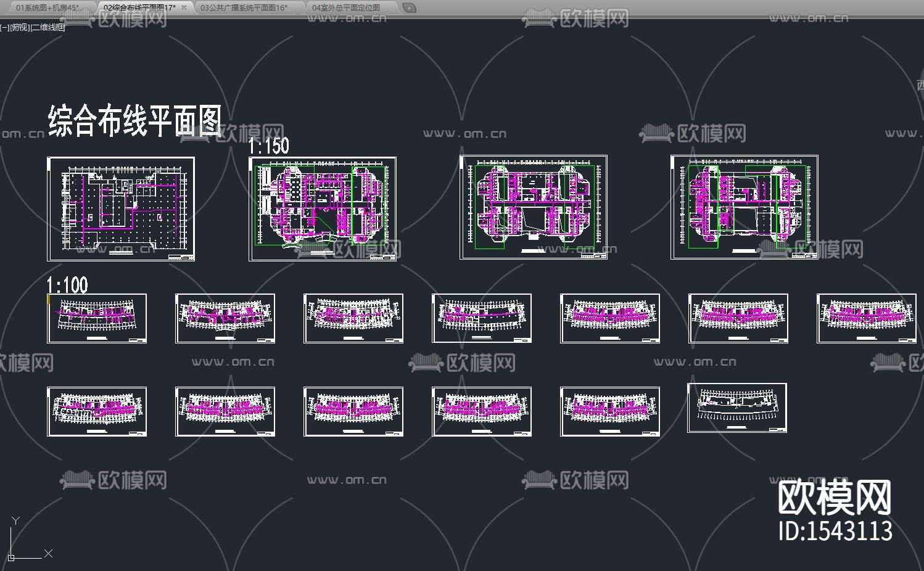Select the third curved plan in the bottom row
Image resolution: width=924 pixels, height=571 pixels.
click(353, 412)
